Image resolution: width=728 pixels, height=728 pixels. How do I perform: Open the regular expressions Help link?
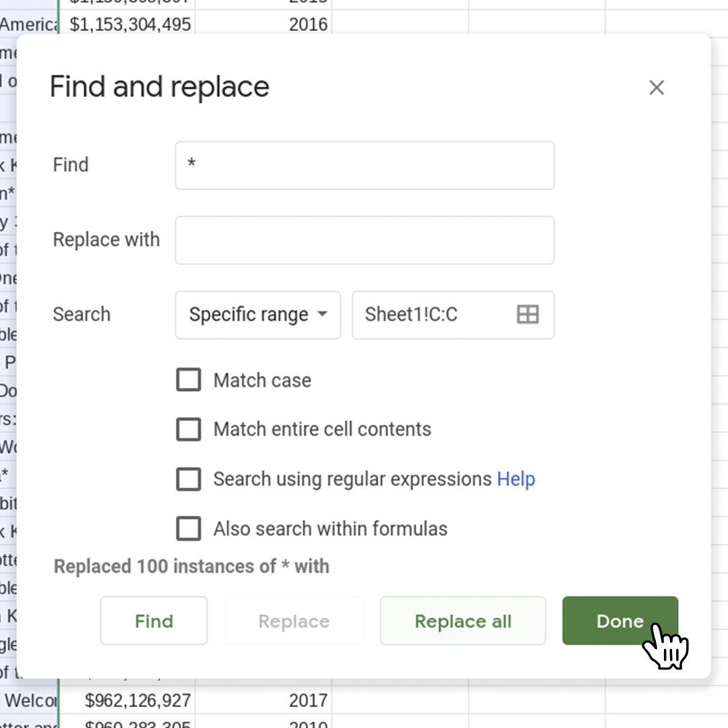pyautogui.click(x=516, y=479)
